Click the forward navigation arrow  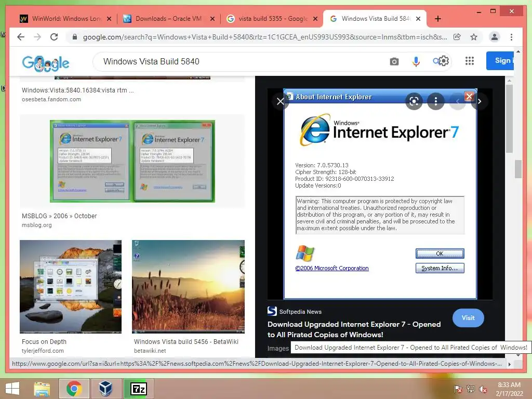coord(37,37)
